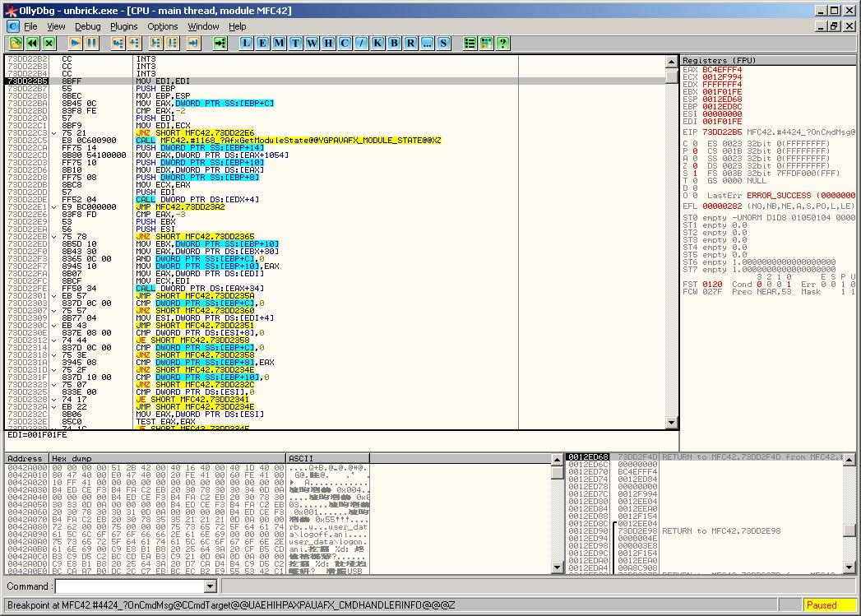Close the debugged program with X icon
The width and height of the screenshot is (861, 616).
49,44
